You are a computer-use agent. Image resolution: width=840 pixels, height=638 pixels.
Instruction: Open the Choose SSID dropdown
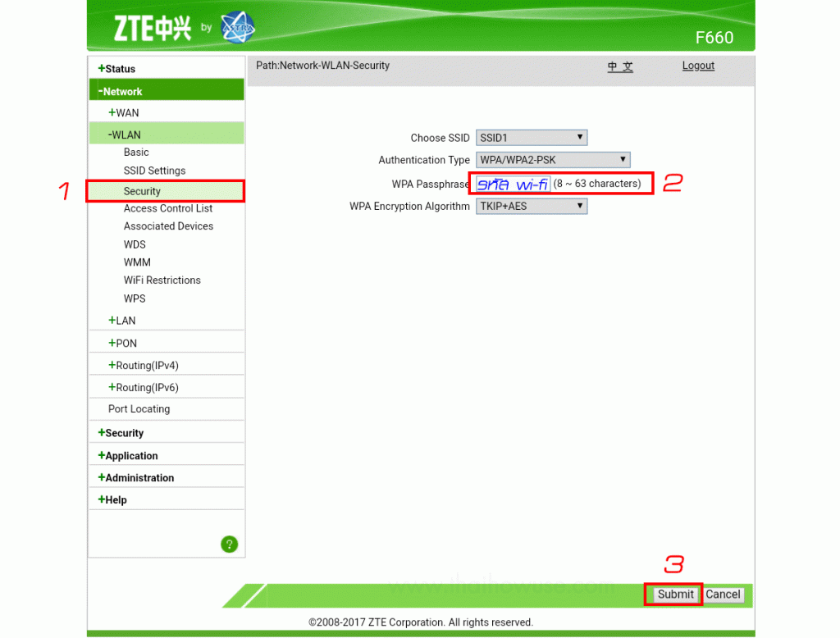pos(532,138)
